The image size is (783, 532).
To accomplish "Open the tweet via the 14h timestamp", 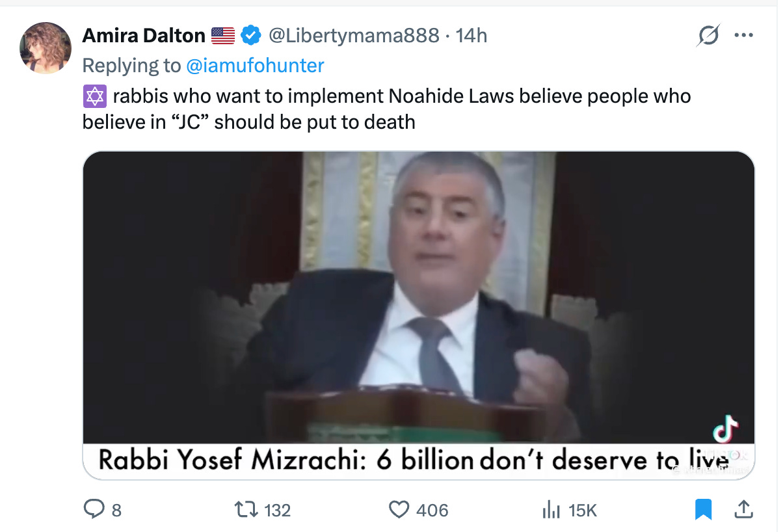I will (x=471, y=36).
